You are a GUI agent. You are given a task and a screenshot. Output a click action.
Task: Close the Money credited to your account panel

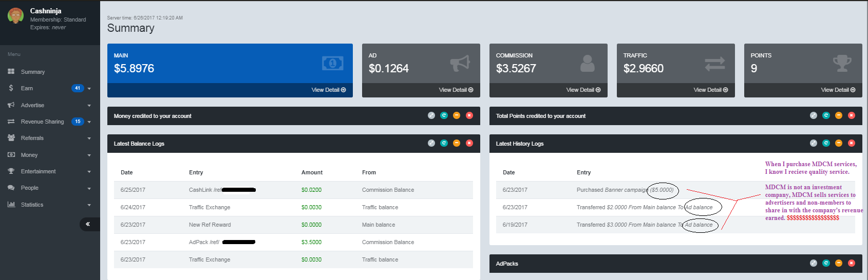coord(469,115)
